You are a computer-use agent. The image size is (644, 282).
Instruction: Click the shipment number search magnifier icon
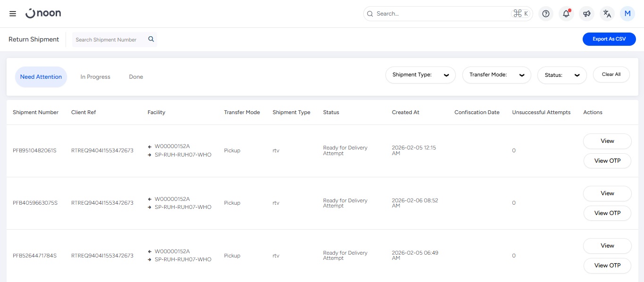(x=151, y=40)
